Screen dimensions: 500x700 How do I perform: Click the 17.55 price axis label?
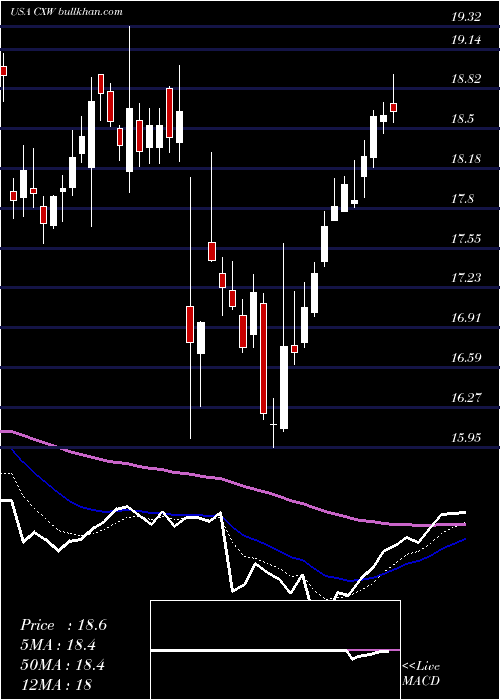tap(466, 239)
